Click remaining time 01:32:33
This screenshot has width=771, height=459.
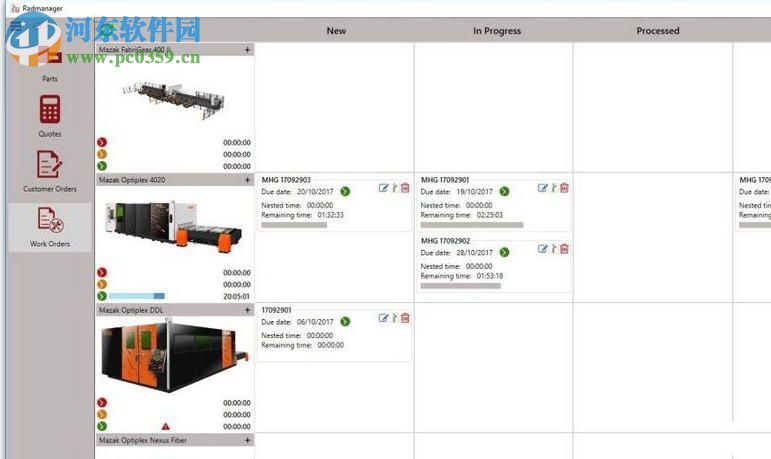point(330,215)
